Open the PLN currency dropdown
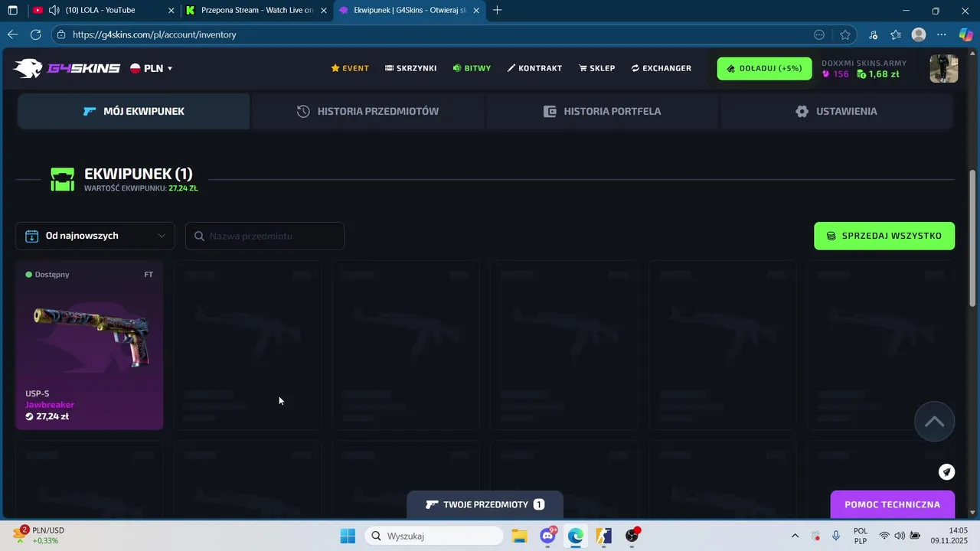The image size is (980, 551). pos(152,68)
